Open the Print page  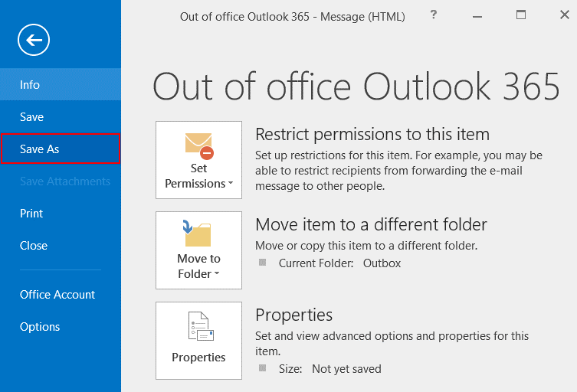(31, 214)
